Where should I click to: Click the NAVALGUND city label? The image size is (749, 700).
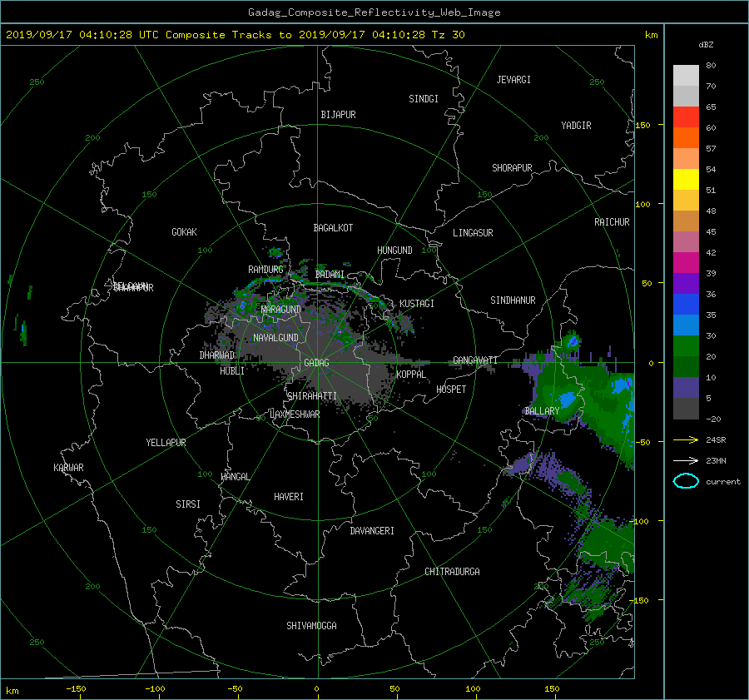coord(275,338)
